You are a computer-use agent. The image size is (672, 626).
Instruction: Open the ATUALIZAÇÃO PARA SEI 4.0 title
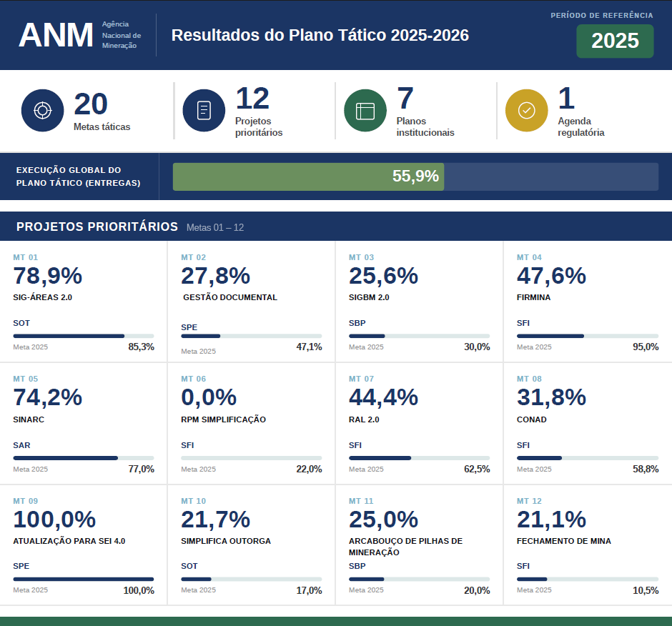[x=69, y=541]
